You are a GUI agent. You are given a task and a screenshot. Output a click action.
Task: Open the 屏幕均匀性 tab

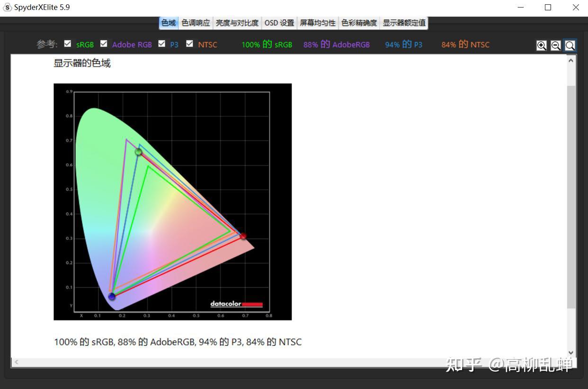318,23
